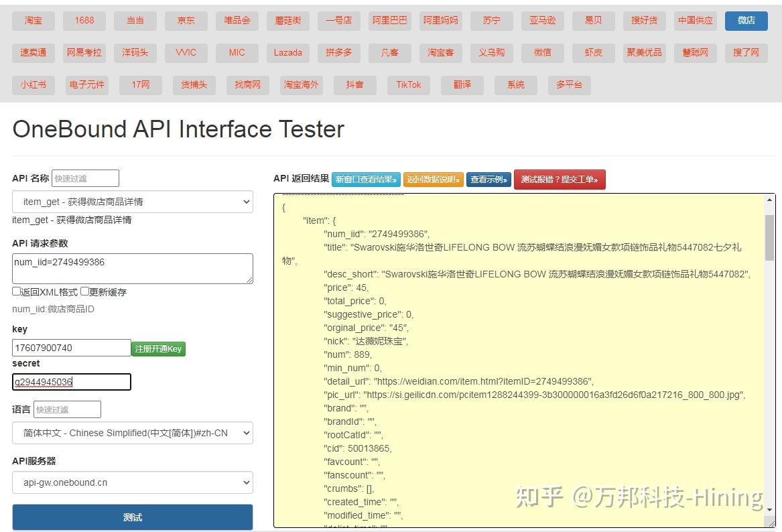Open the 小红书 platform link
This screenshot has height=532, width=782.
click(x=33, y=85)
